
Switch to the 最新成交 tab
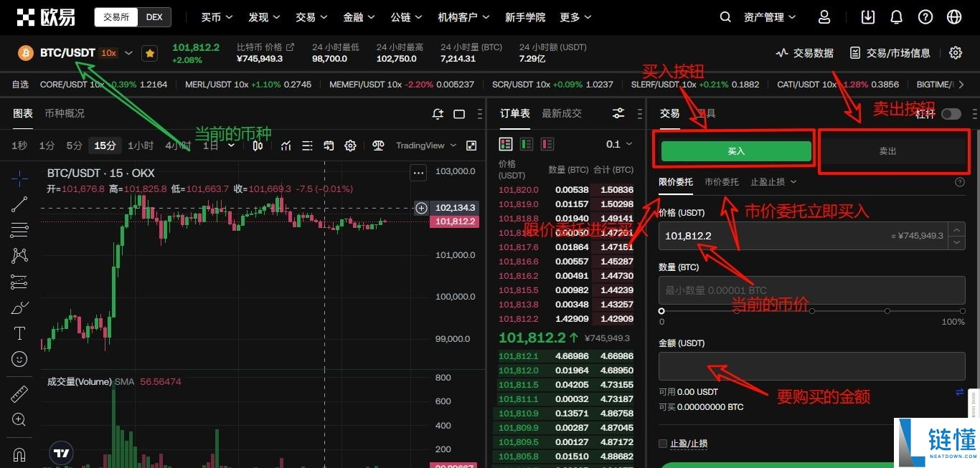(x=562, y=113)
